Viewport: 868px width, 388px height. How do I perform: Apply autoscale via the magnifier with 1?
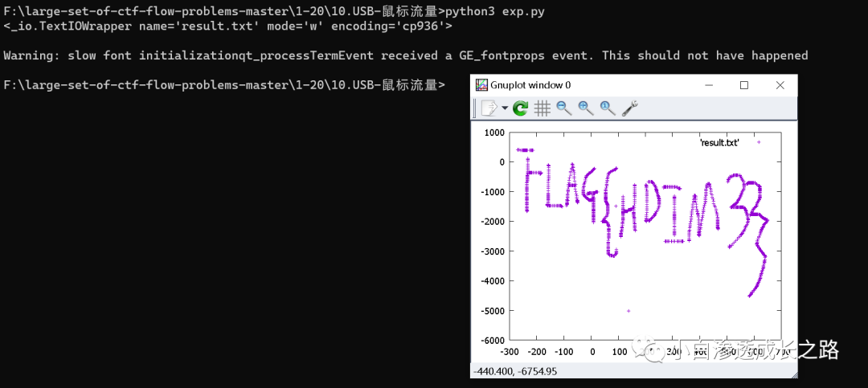pos(608,108)
